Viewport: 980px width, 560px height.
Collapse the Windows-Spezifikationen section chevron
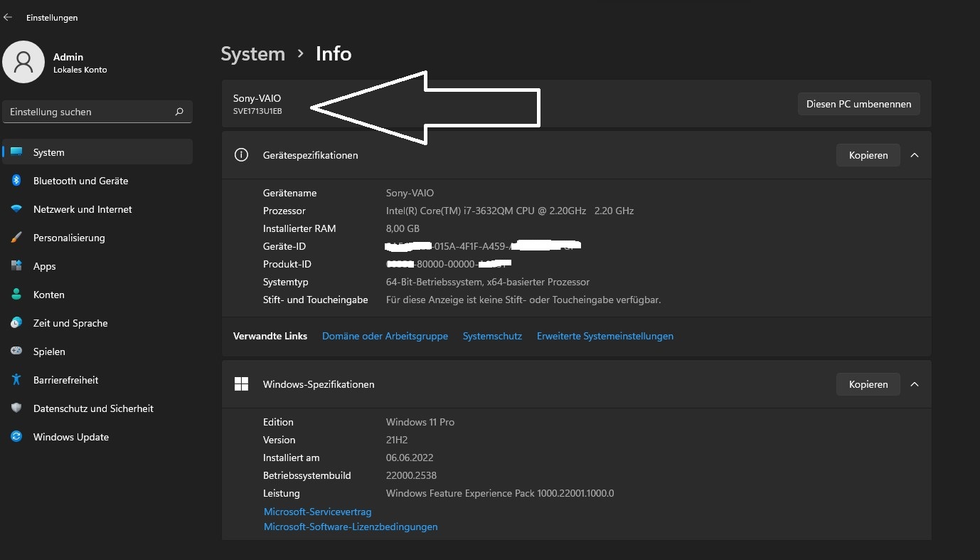coord(915,384)
